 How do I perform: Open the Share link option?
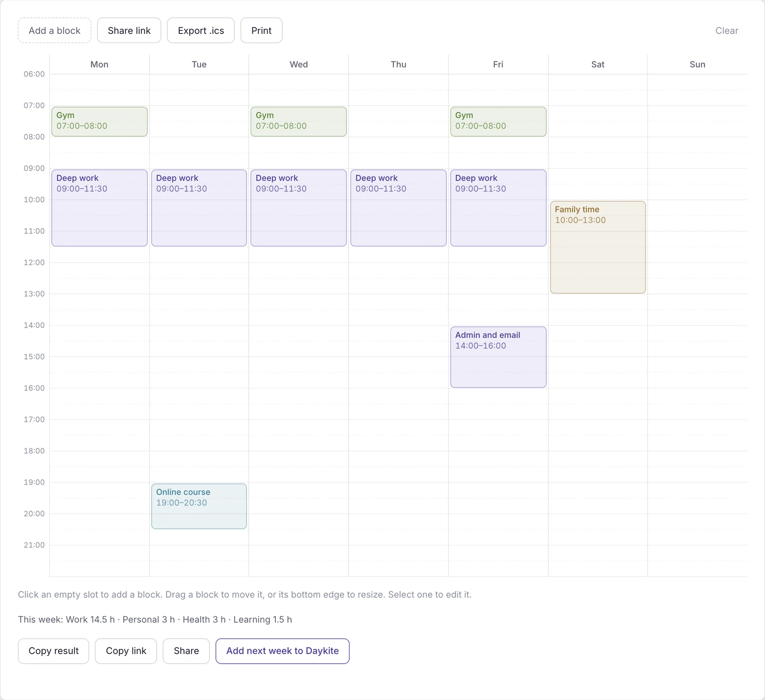(129, 31)
